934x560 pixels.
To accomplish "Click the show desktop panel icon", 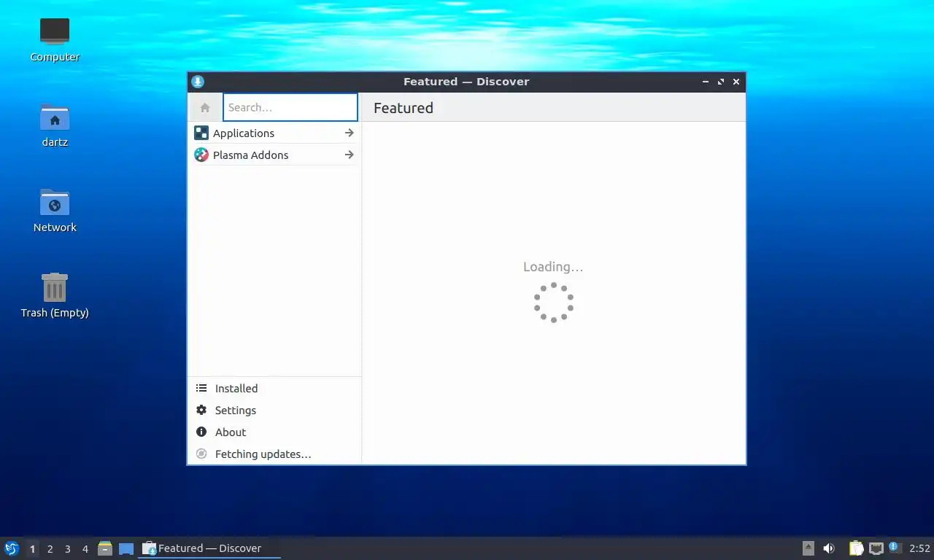I will tap(126, 548).
